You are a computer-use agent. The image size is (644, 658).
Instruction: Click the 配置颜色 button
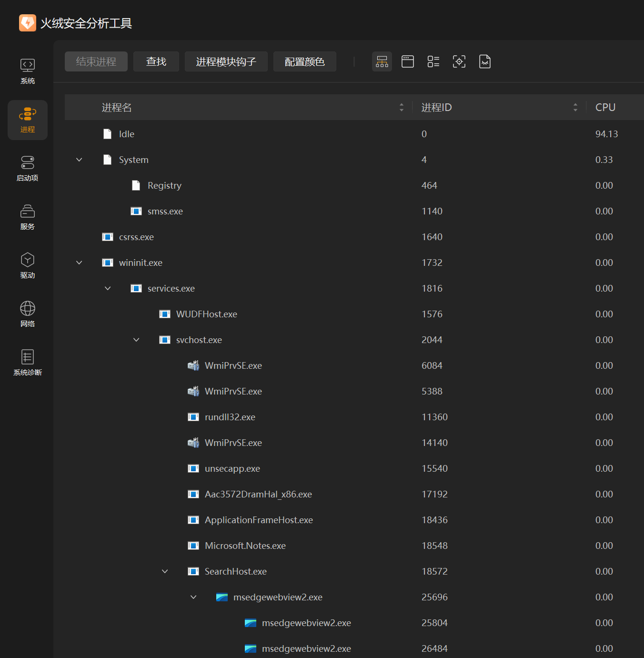305,61
